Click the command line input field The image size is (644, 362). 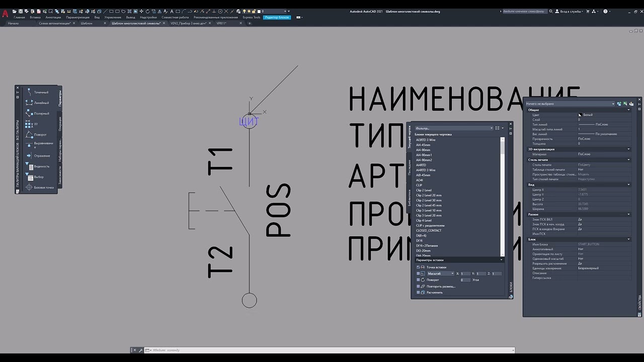[x=330, y=350]
